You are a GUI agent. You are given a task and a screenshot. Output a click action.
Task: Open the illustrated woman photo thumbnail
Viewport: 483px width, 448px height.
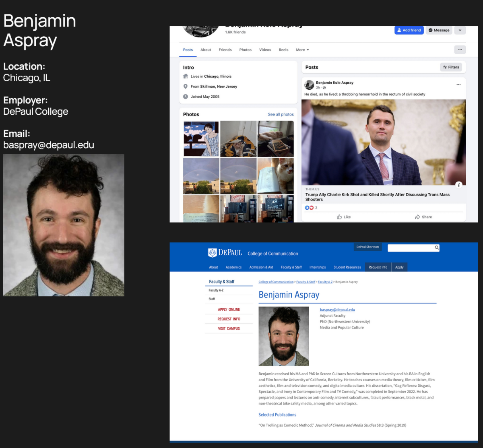point(201,139)
